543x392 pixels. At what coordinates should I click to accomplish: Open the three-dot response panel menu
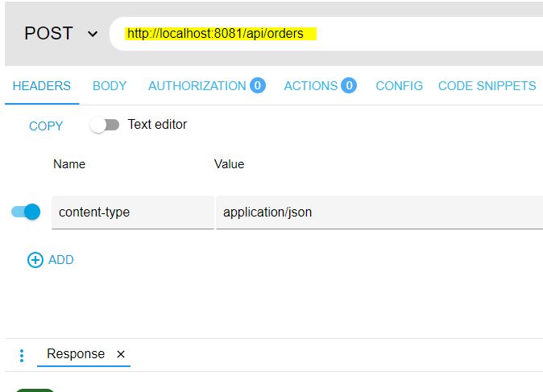[x=22, y=355]
